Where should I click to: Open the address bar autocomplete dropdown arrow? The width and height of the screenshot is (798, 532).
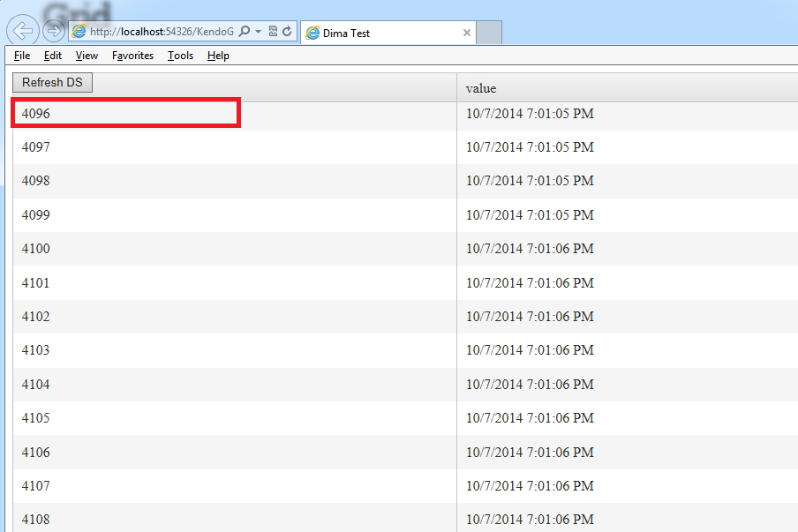click(x=259, y=32)
